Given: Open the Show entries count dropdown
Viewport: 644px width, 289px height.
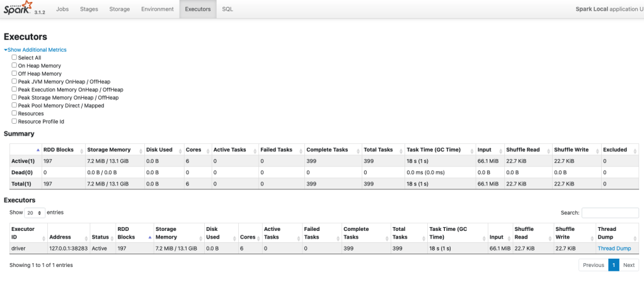Looking at the screenshot, I should [x=35, y=213].
